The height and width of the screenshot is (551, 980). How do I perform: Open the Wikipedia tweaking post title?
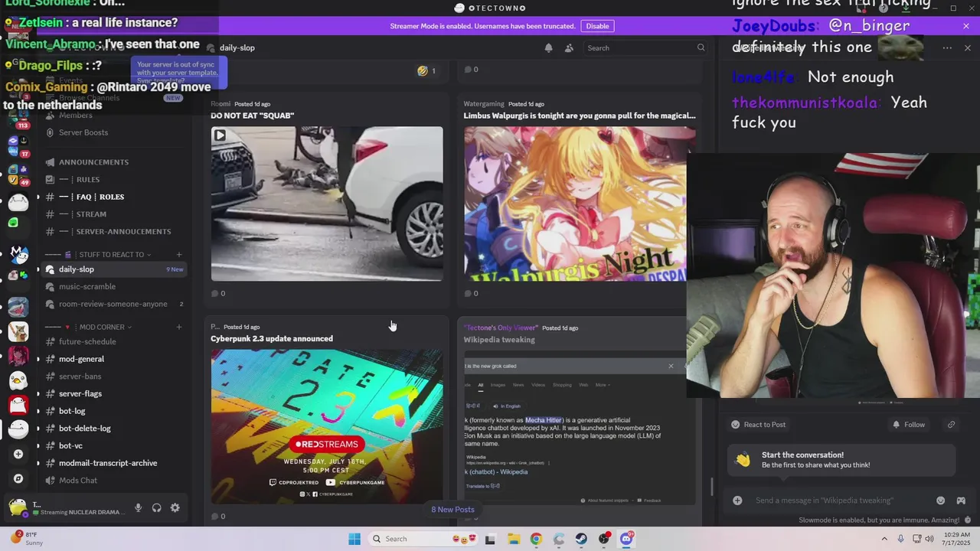499,340
